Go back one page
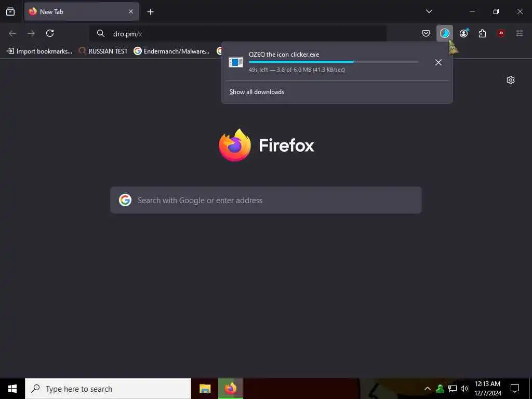The height and width of the screenshot is (399, 532). point(12,33)
